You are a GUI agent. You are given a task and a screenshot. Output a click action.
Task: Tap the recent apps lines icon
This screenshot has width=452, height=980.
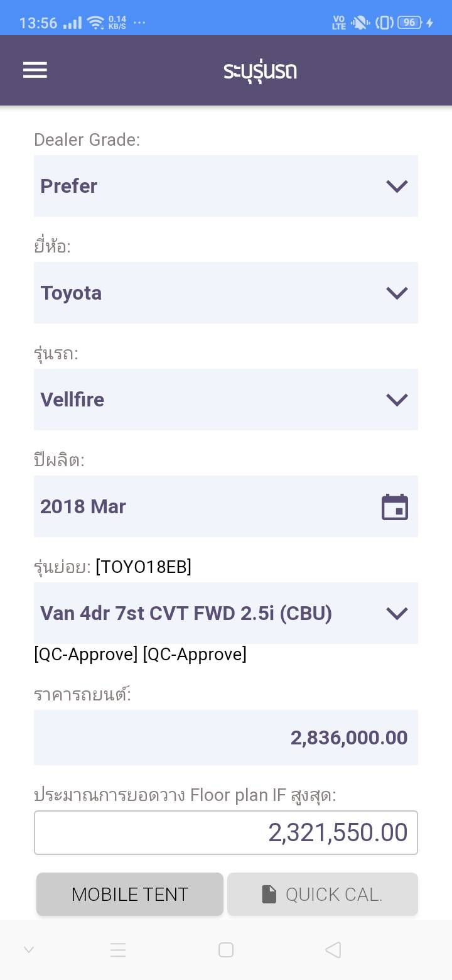pos(118,950)
